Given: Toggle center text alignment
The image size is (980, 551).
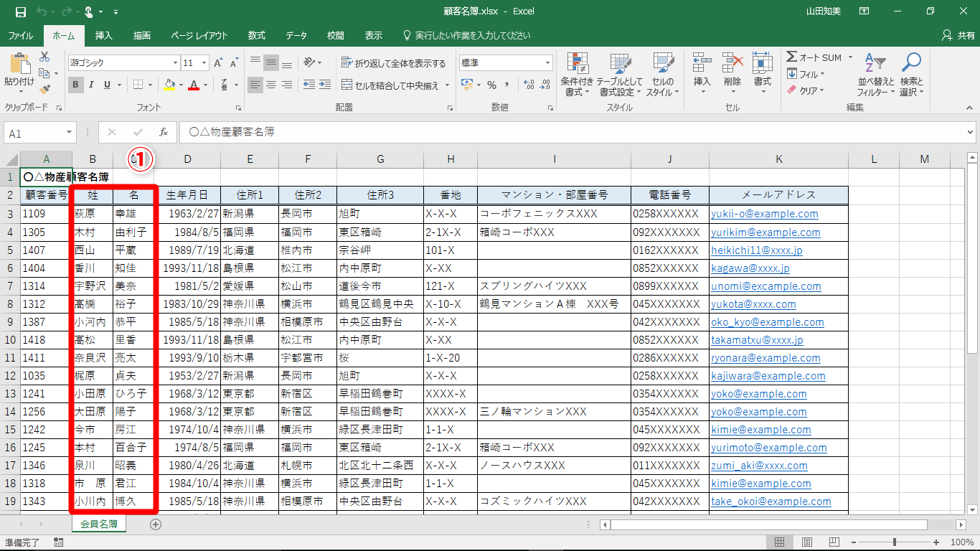Looking at the screenshot, I should pyautogui.click(x=271, y=85).
